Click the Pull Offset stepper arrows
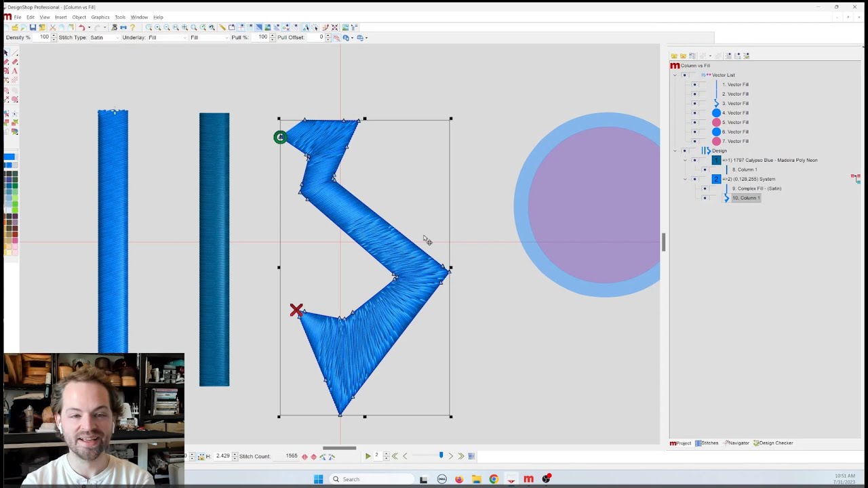 tap(328, 37)
